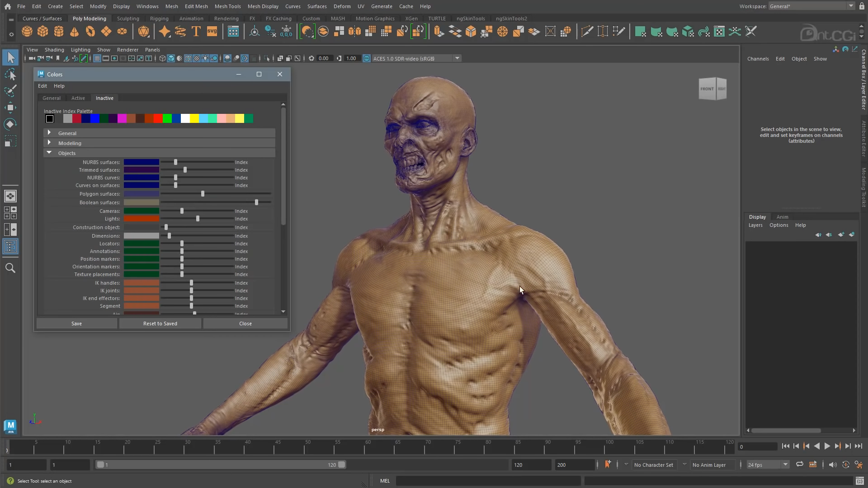
Task: Click the Reset to Saved button
Action: coord(160,324)
